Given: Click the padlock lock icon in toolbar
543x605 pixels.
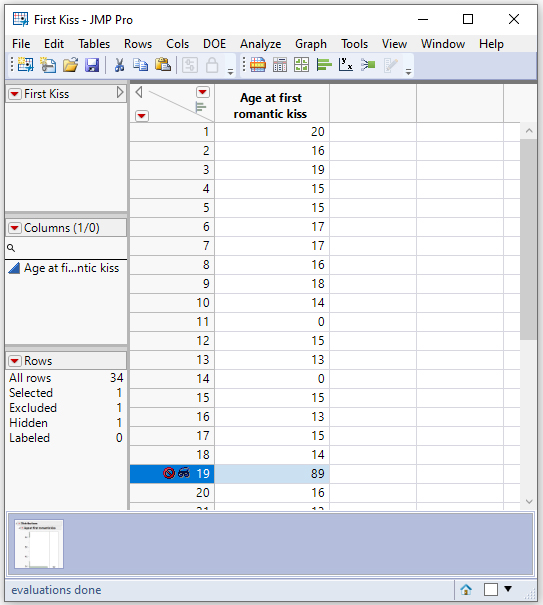Looking at the screenshot, I should (212, 65).
